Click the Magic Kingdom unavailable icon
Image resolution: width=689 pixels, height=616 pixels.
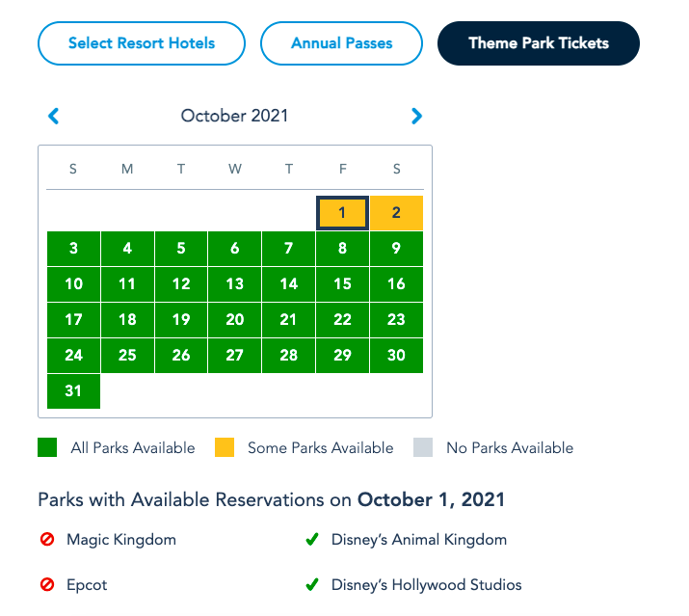[x=47, y=540]
